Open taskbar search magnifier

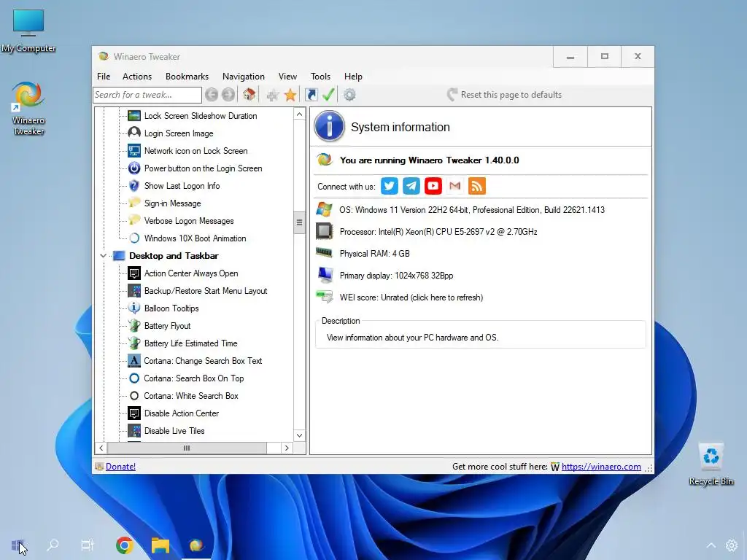click(x=53, y=545)
